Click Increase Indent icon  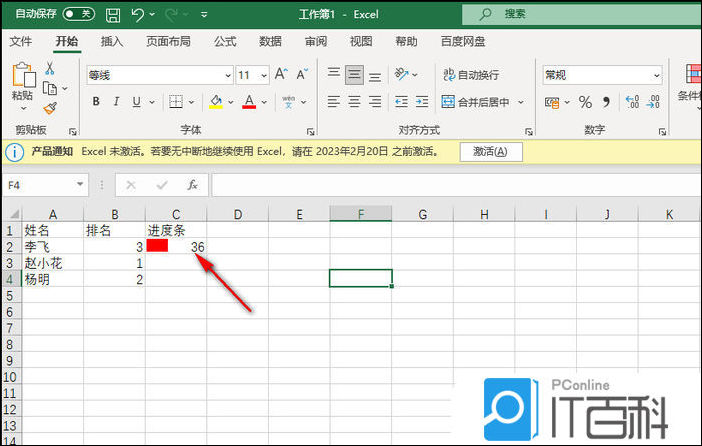[x=422, y=102]
